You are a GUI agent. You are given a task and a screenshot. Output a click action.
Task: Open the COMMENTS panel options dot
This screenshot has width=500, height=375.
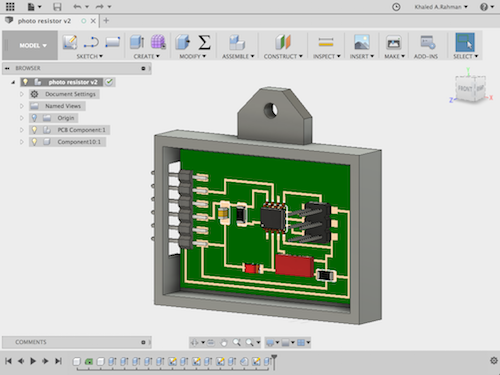pyautogui.click(x=143, y=342)
